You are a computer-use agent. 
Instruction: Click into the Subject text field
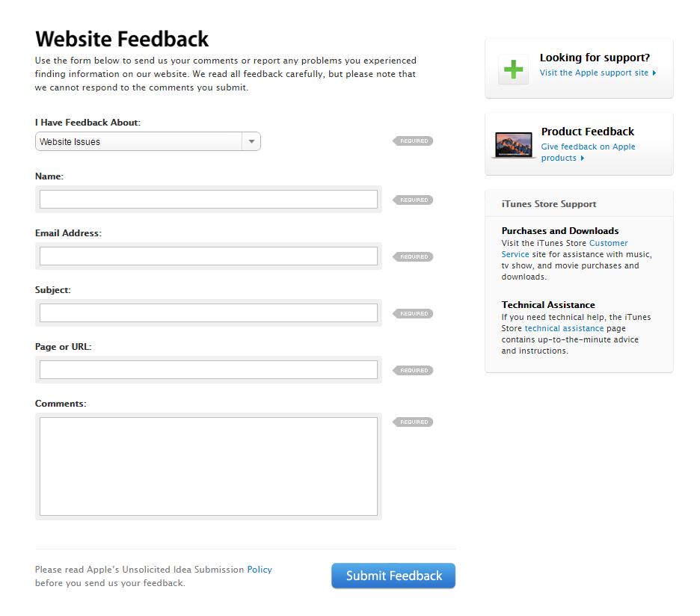pos(208,313)
